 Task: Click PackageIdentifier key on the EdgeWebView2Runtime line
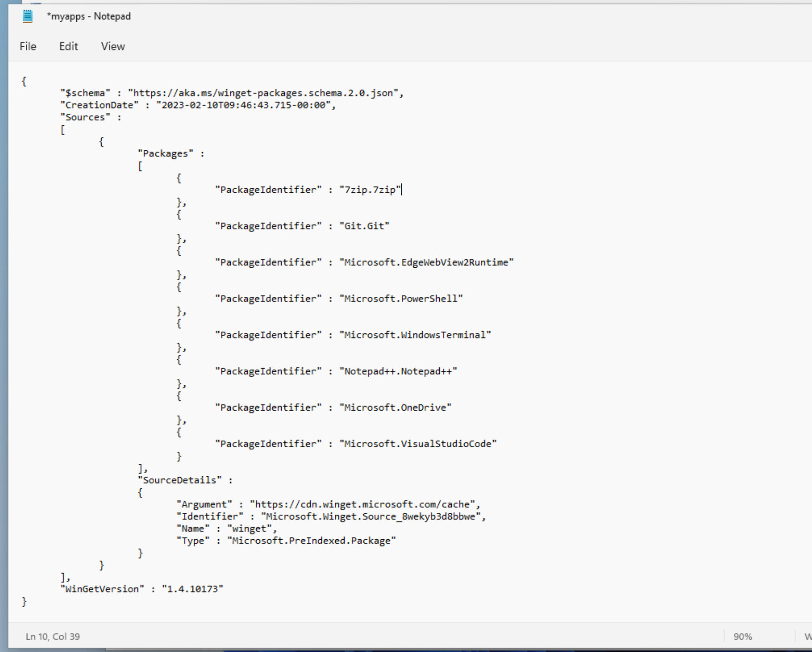click(268, 262)
